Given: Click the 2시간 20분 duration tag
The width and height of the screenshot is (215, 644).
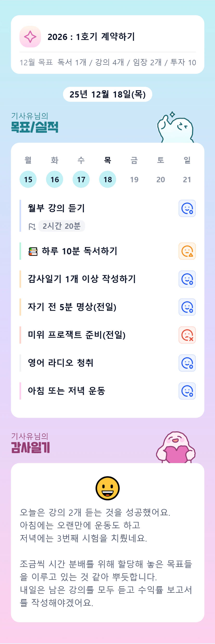Looking at the screenshot, I should point(62,226).
